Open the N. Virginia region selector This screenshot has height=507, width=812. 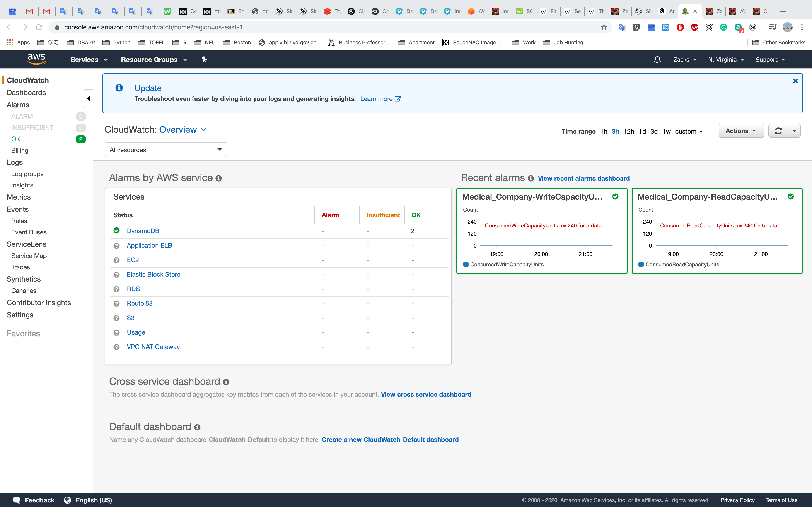click(726, 60)
